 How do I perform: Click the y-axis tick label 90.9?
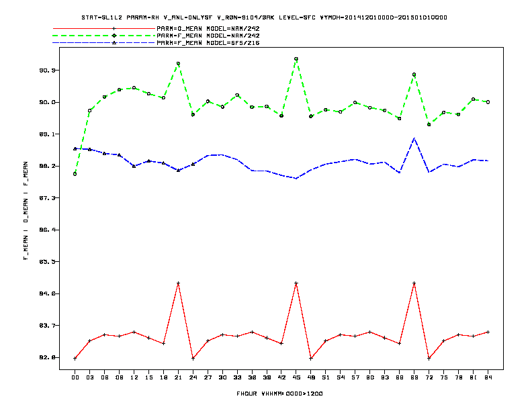tap(47, 71)
